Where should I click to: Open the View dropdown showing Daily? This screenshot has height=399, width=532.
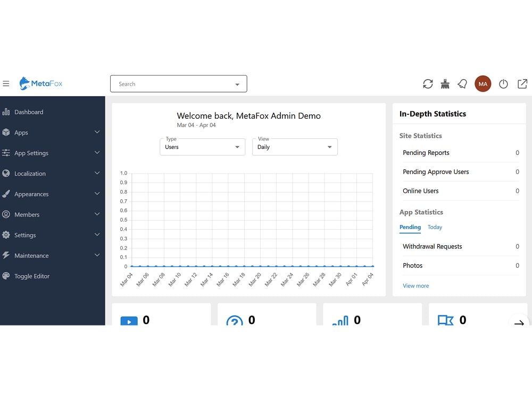[x=295, y=147]
